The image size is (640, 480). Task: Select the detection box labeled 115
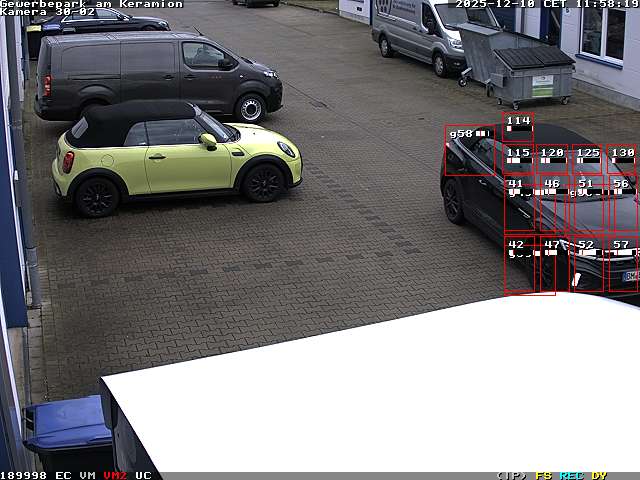(x=518, y=160)
